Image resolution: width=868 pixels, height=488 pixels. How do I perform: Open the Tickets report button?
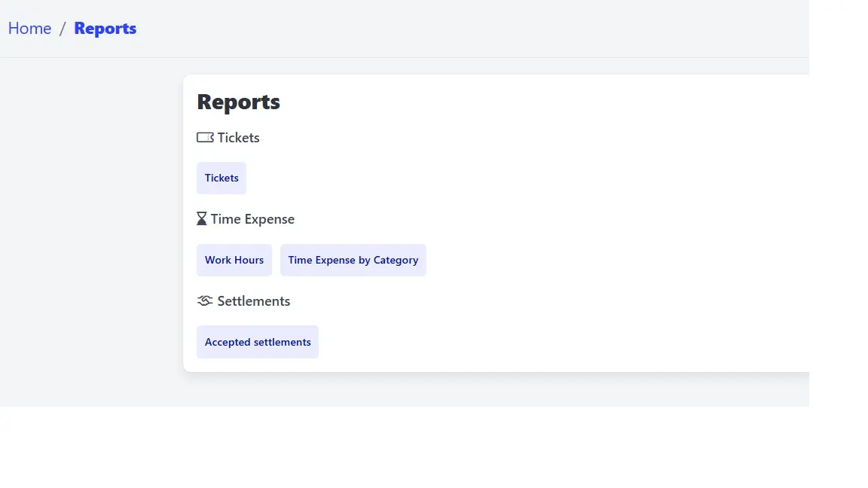pos(222,178)
